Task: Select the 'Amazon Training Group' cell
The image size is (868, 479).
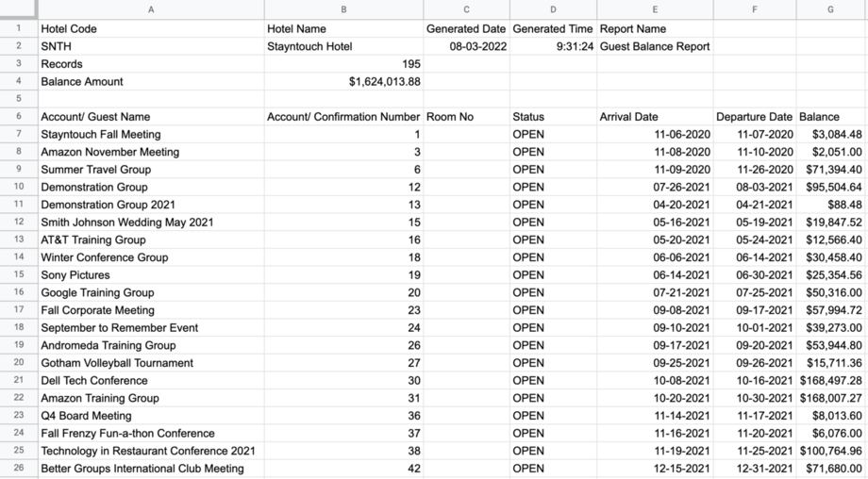Action: coord(151,398)
